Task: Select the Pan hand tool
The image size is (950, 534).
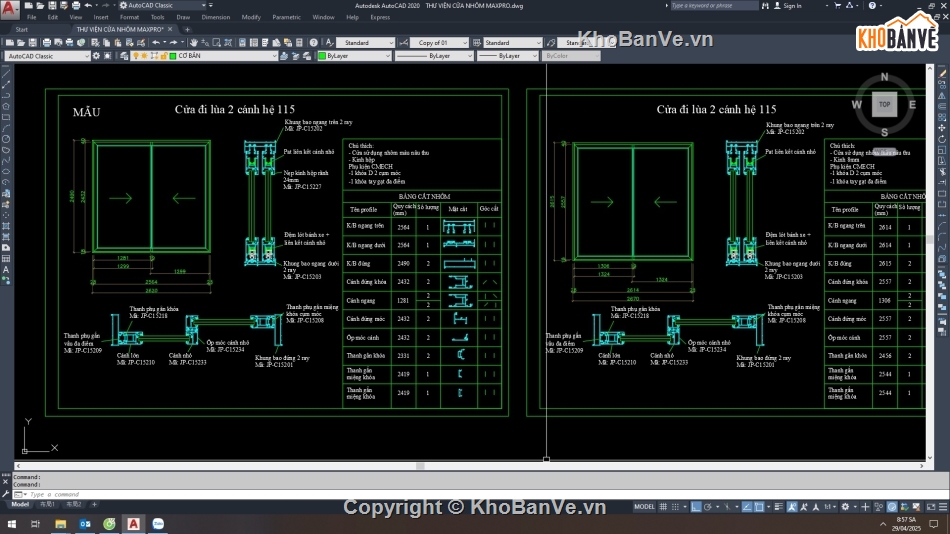Action: point(194,43)
